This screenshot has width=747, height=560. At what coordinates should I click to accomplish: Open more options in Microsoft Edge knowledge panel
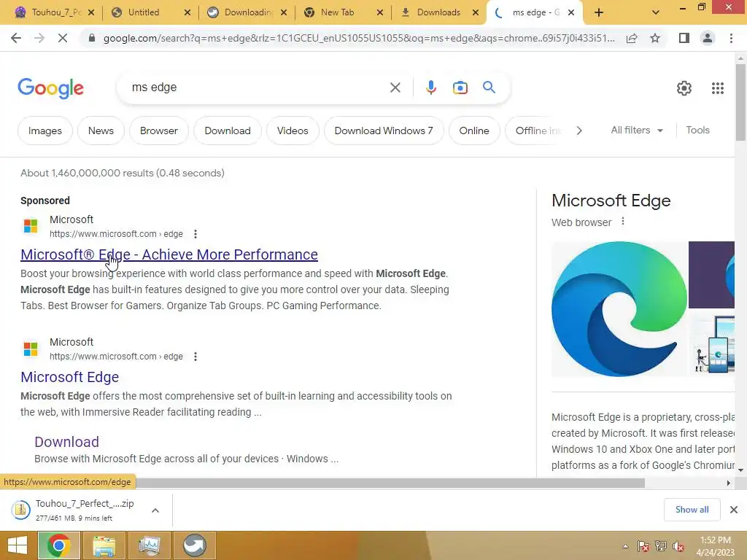(x=623, y=222)
